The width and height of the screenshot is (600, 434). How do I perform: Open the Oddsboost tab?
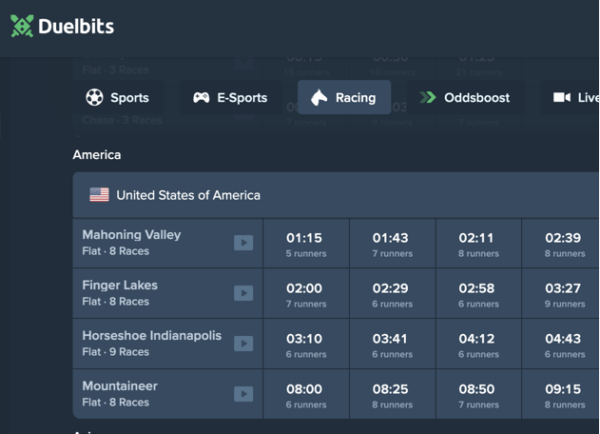click(465, 98)
